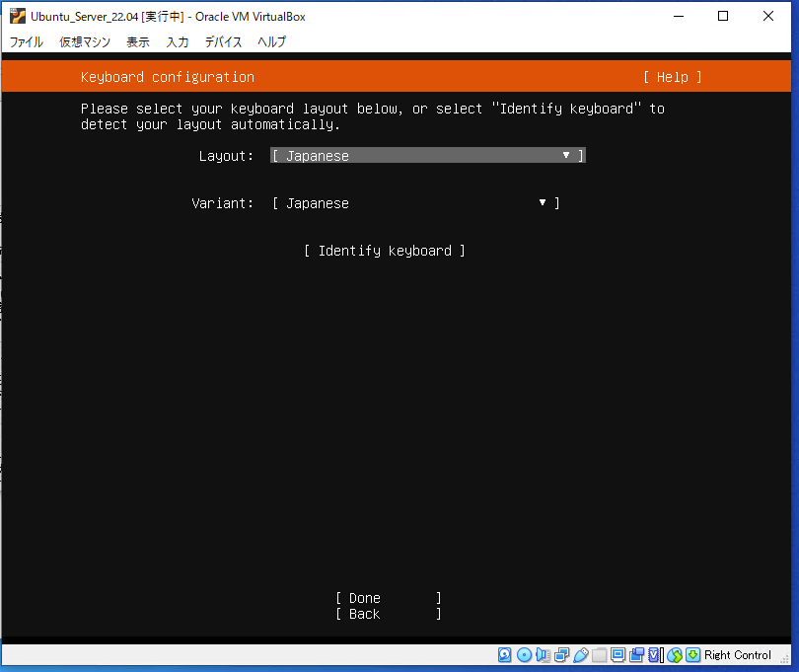Open the Variant Japanese dropdown
This screenshot has width=799, height=672.
coord(416,203)
